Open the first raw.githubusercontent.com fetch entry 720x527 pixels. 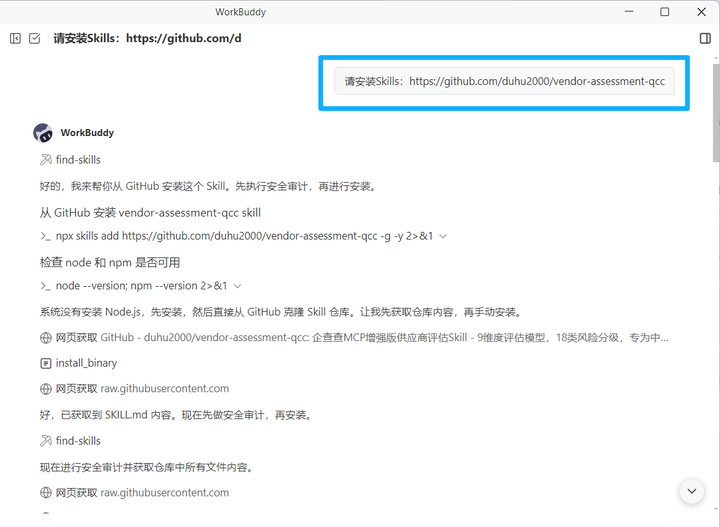[164, 388]
